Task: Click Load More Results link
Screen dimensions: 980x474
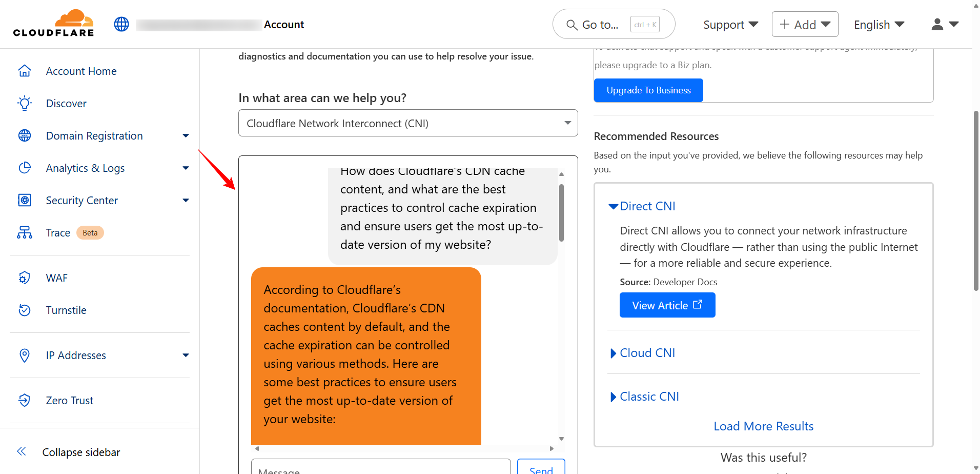Action: click(763, 426)
